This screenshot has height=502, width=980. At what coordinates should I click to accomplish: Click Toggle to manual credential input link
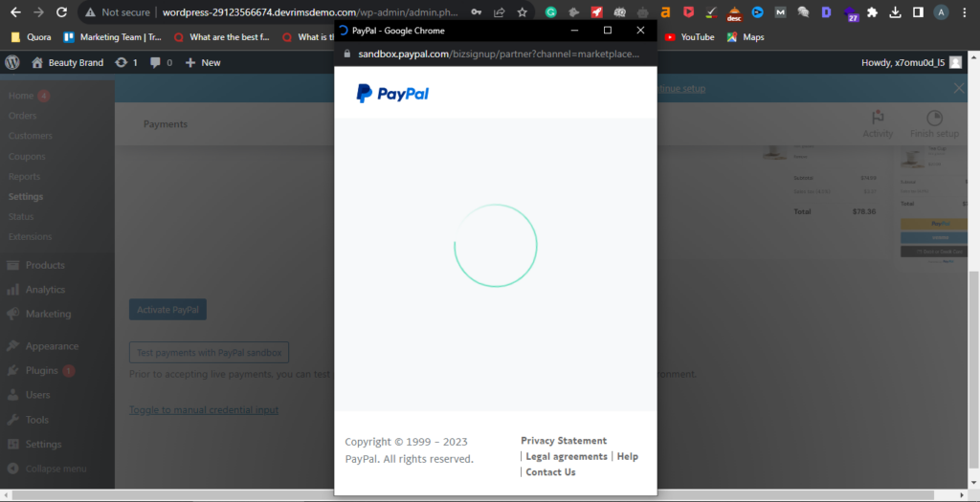204,410
